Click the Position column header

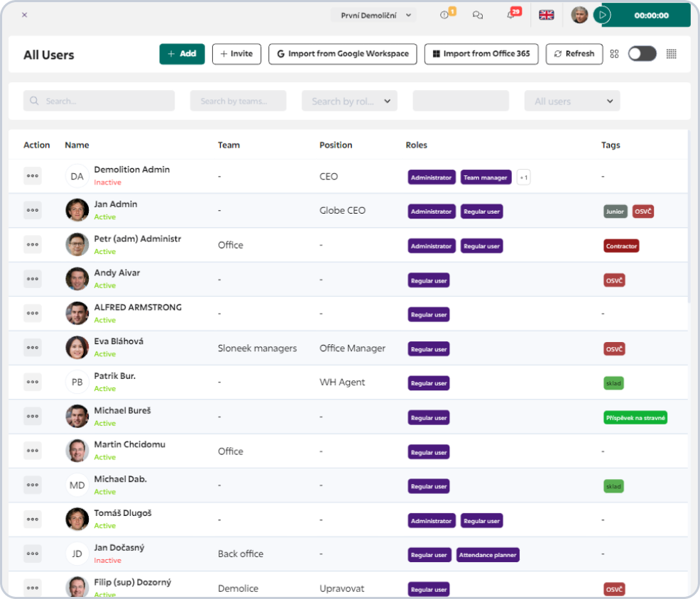[x=336, y=145]
